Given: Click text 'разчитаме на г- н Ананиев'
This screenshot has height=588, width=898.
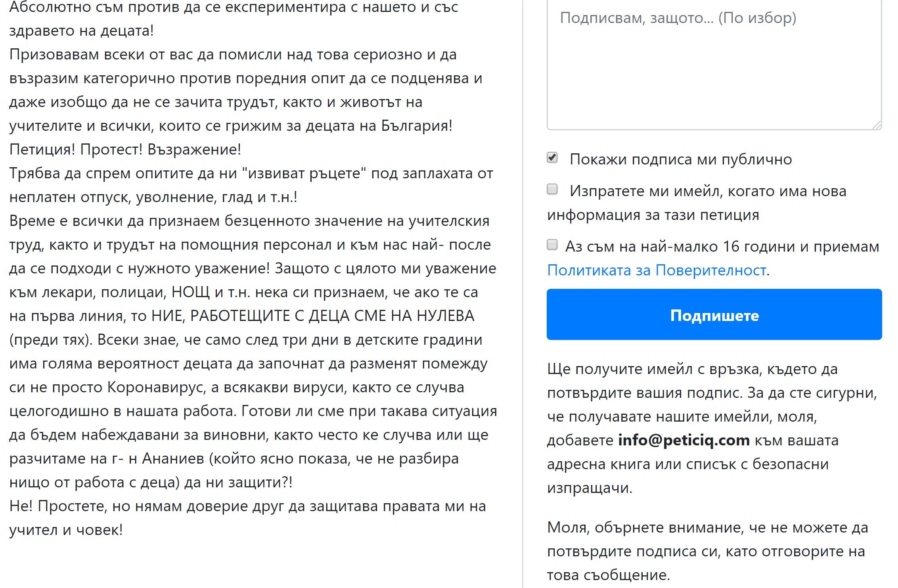Looking at the screenshot, I should [x=107, y=458].
